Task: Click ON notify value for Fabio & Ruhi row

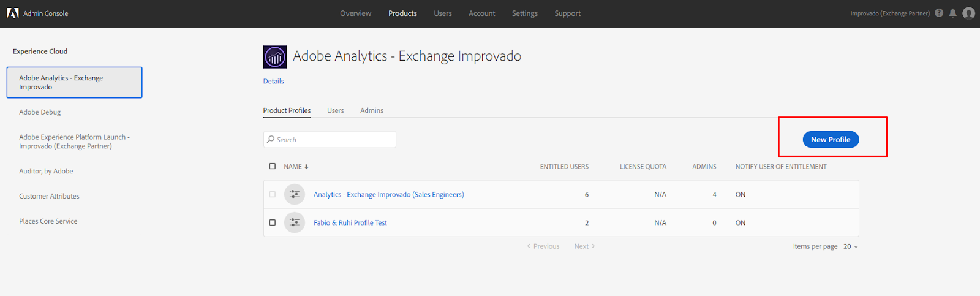Action: [741, 223]
